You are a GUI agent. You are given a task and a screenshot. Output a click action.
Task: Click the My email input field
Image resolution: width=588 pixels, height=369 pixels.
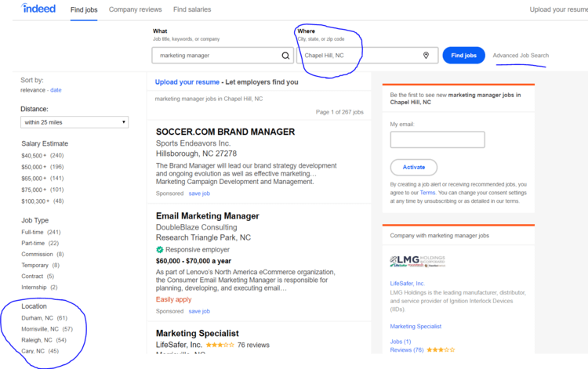click(437, 139)
